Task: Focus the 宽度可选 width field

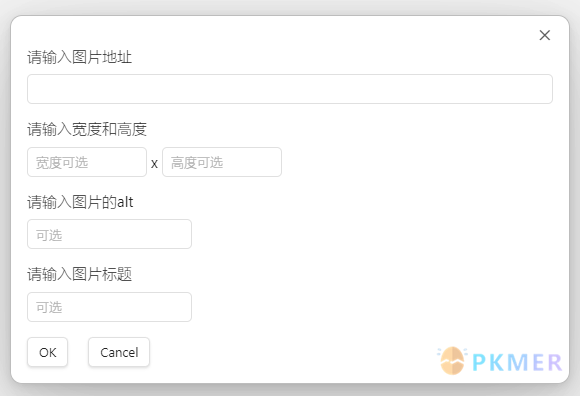Action: point(87,162)
